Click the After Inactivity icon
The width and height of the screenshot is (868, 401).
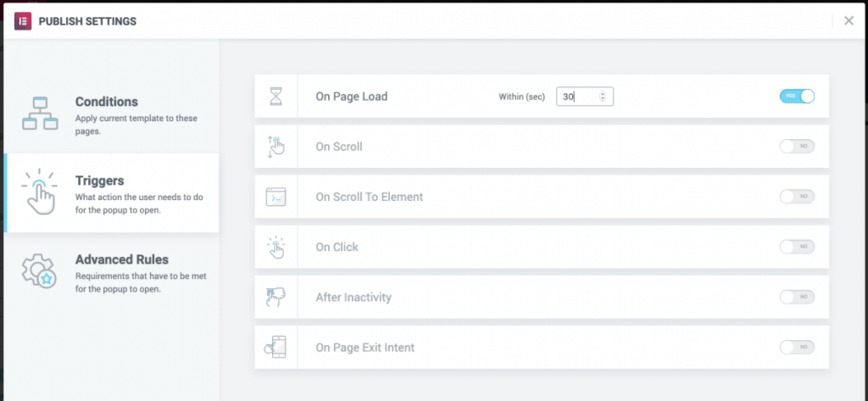[x=275, y=298]
